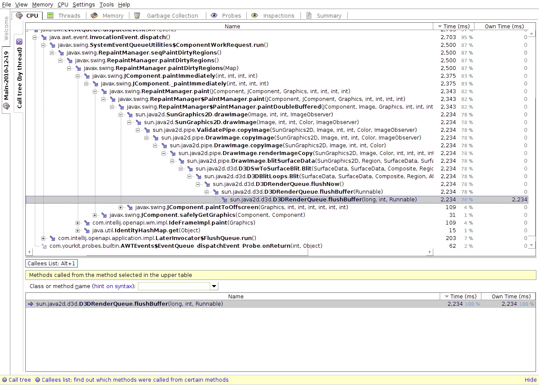Expand the LaterInvocator$FlushQueue.run() node

43,238
